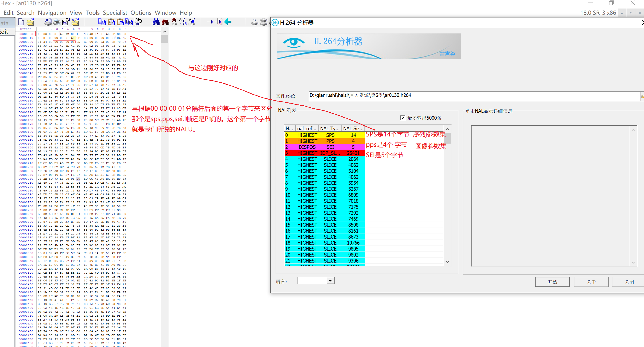Open the Window menu

tap(166, 13)
